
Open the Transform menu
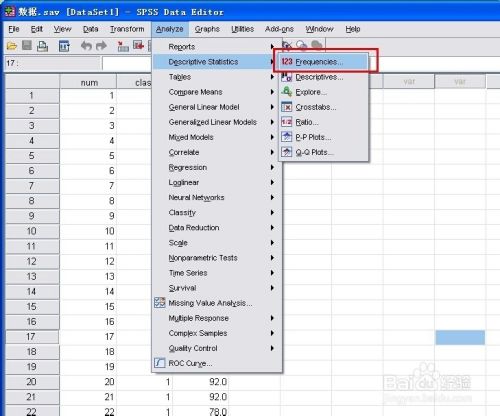click(x=127, y=29)
